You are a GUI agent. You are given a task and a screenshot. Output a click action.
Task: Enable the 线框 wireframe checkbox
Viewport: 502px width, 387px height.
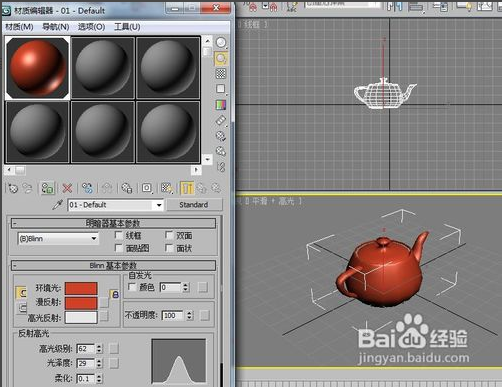click(119, 235)
